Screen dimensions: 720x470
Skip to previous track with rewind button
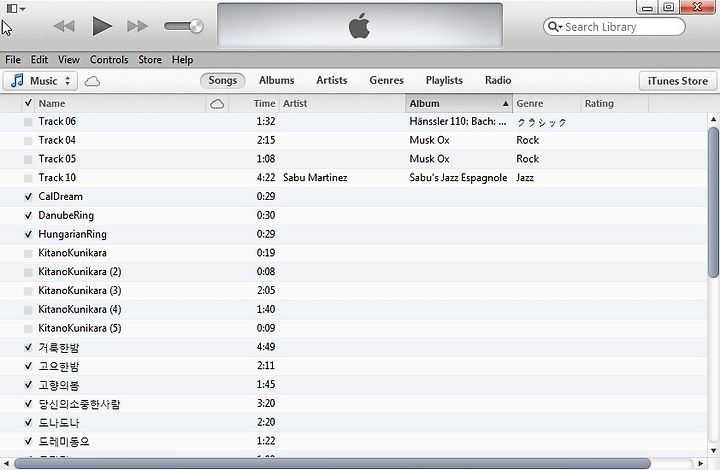coord(64,26)
